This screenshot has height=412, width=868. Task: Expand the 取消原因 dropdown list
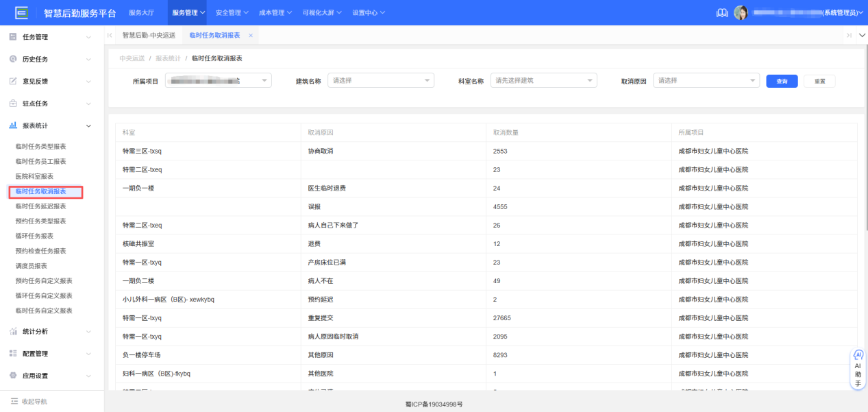[x=706, y=80]
